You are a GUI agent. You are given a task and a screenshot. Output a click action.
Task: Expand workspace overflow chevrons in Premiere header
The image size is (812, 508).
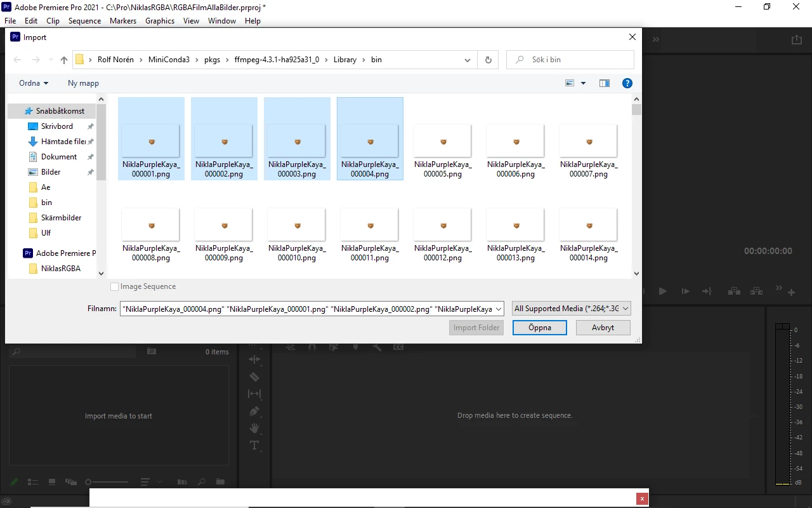[x=656, y=39]
